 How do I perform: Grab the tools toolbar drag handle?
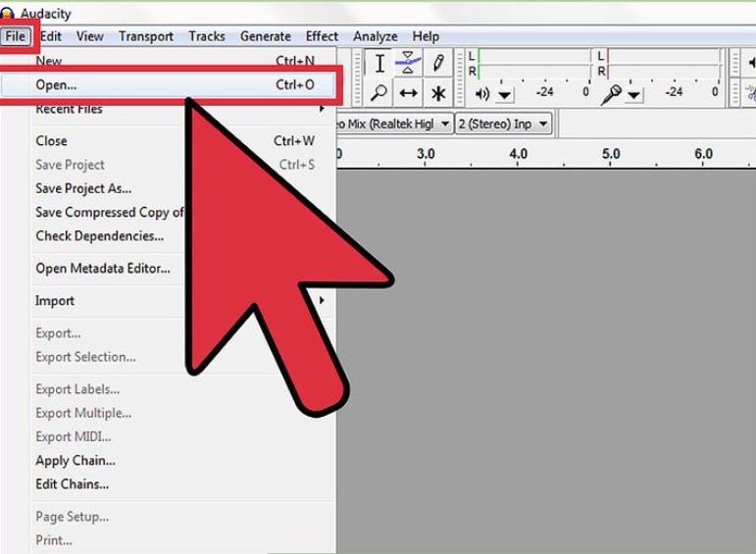[x=357, y=77]
